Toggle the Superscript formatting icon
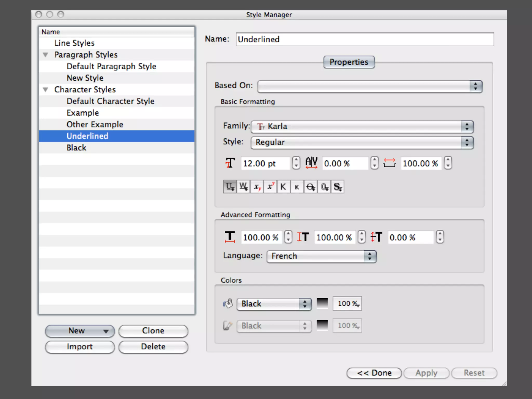This screenshot has height=399, width=532. pyautogui.click(x=270, y=187)
